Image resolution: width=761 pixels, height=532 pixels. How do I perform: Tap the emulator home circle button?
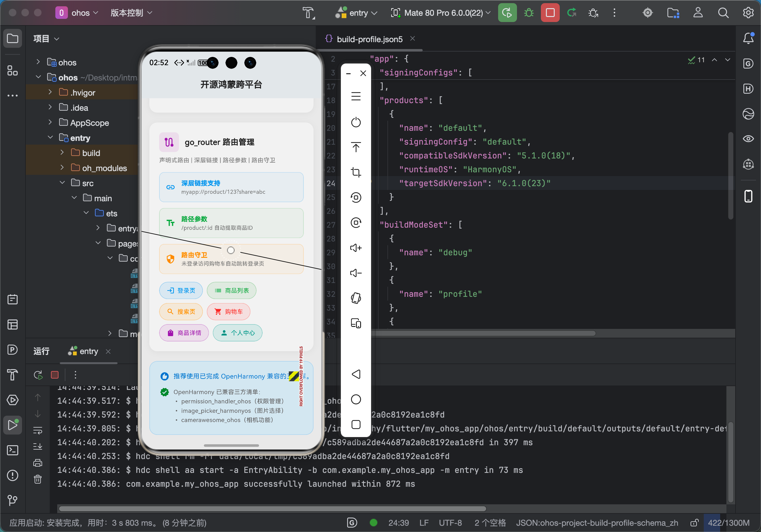click(x=356, y=399)
